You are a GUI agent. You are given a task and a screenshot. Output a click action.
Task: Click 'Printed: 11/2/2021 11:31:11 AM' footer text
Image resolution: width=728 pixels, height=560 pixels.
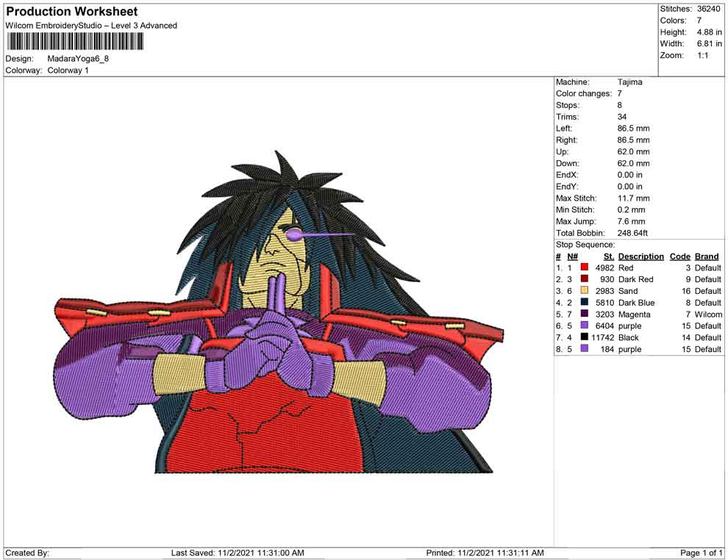pyautogui.click(x=485, y=552)
